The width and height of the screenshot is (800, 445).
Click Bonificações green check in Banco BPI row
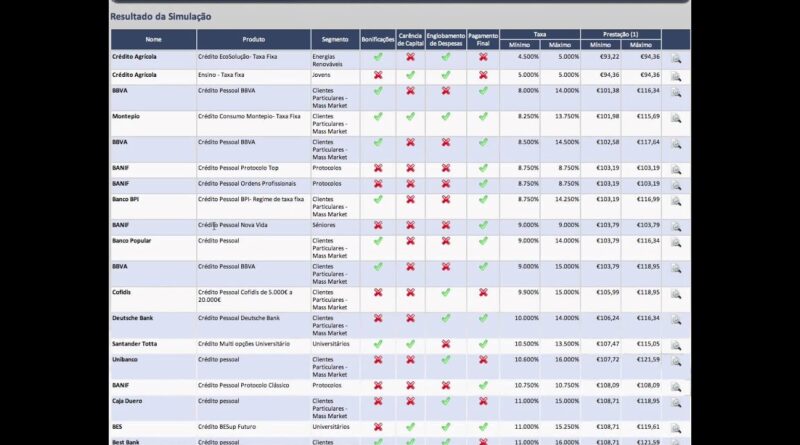[x=378, y=200]
